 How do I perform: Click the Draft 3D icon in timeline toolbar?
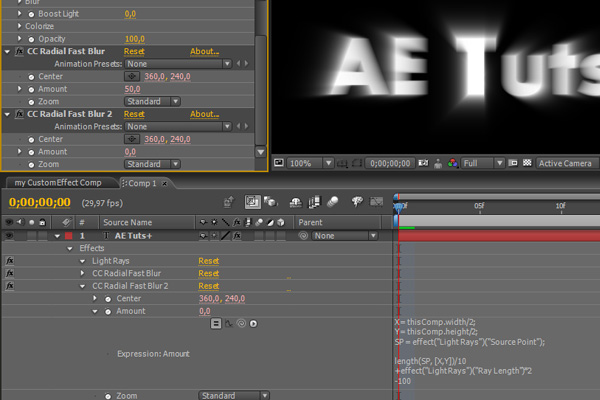270,202
